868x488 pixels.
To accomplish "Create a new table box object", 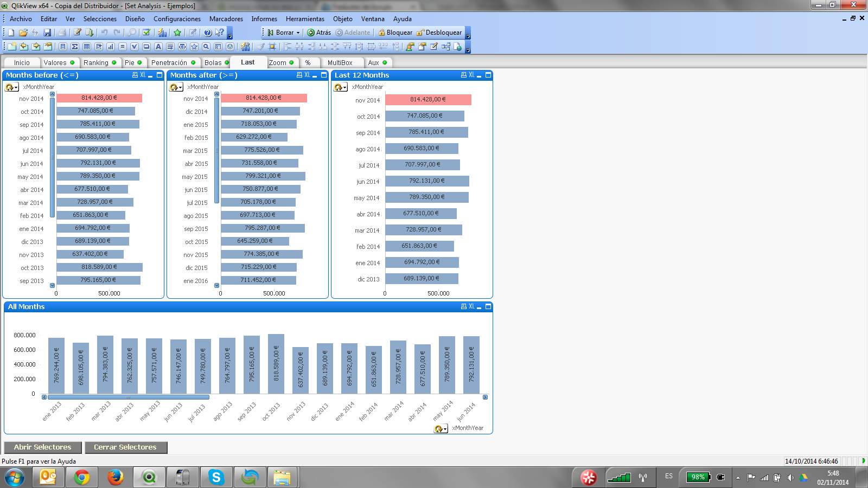I will click(x=87, y=47).
